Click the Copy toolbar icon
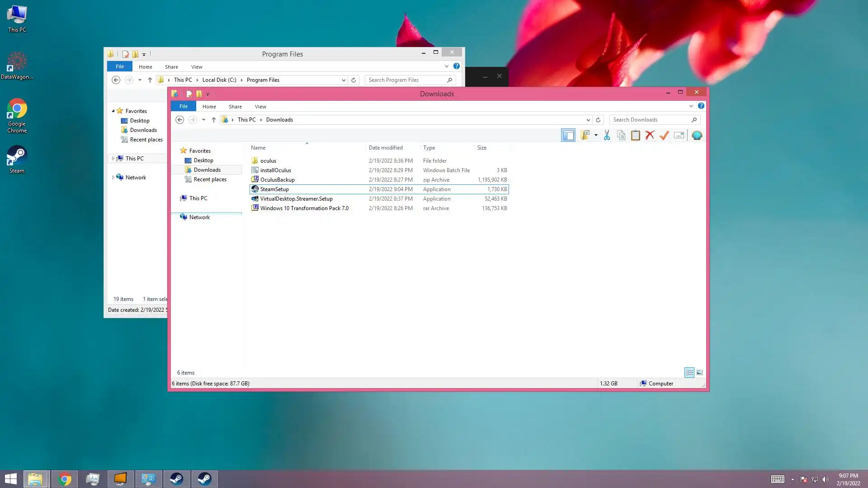Viewport: 868px width, 488px height. click(621, 135)
